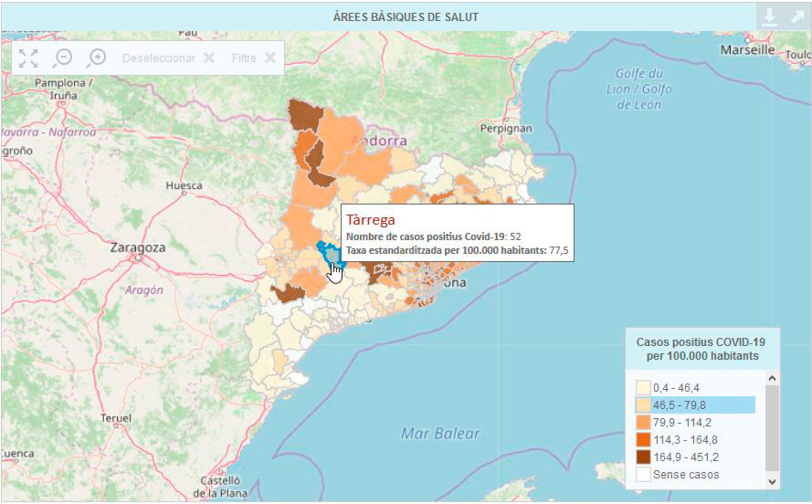Expand map to full screen
The height and width of the screenshot is (504, 812).
coord(796,16)
